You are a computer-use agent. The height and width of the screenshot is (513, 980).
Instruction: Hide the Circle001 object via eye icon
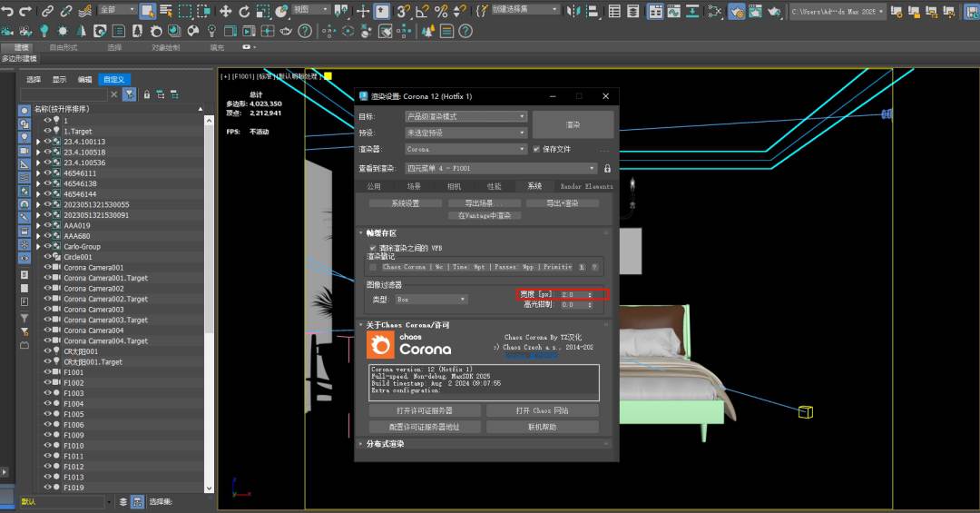point(47,256)
